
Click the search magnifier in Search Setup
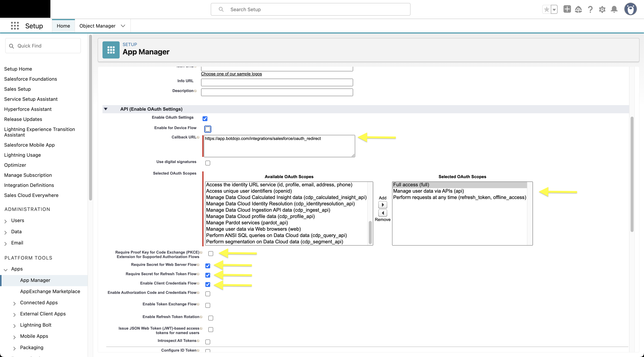pyautogui.click(x=221, y=9)
